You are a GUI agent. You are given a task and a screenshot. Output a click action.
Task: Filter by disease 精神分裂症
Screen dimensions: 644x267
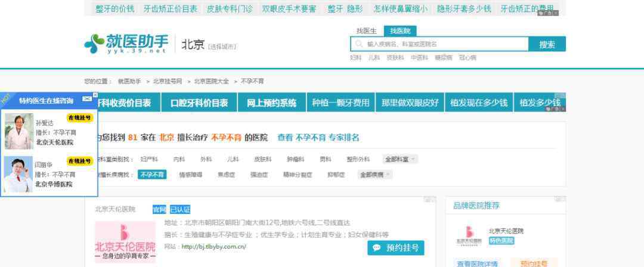point(298,175)
